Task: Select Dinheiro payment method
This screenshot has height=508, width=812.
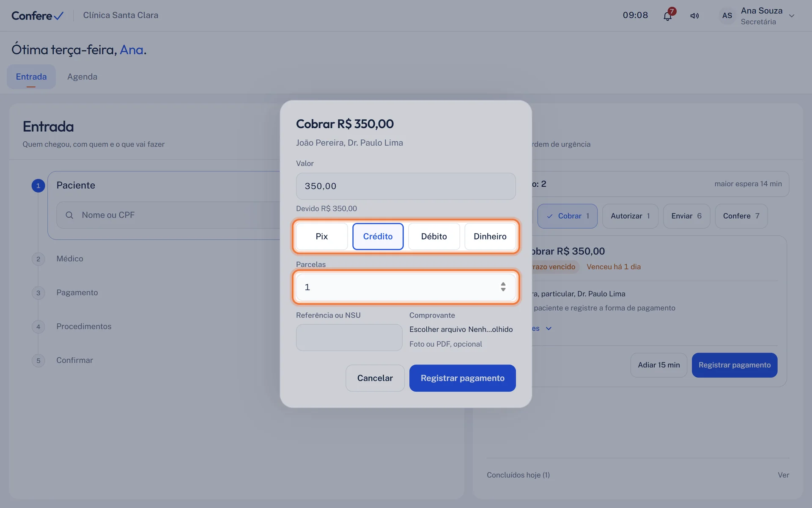Action: [x=490, y=236]
